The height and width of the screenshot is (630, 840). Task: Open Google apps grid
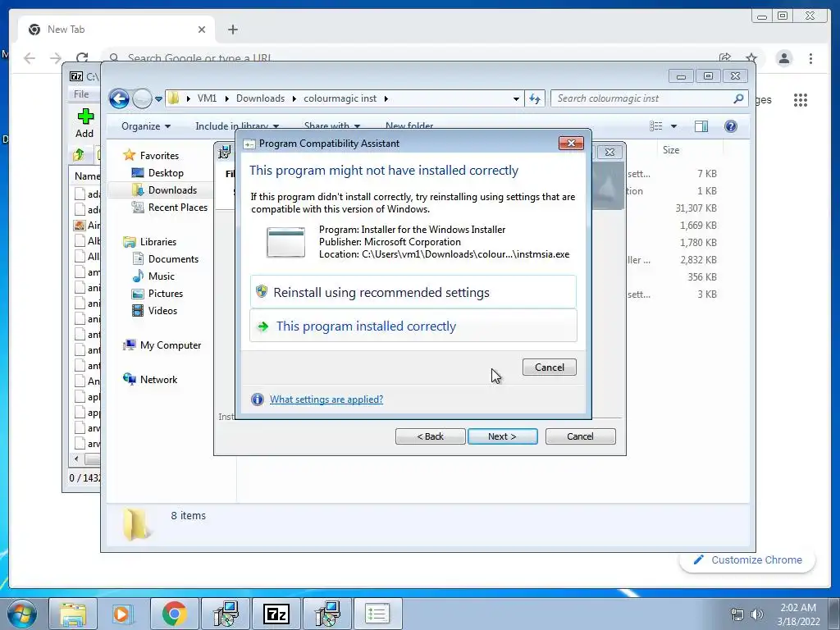[x=801, y=100]
